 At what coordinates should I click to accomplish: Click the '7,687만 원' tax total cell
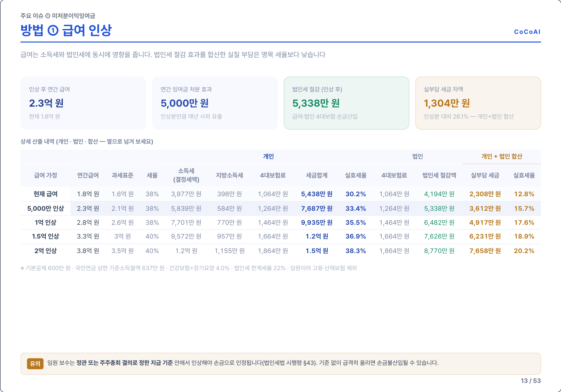[x=317, y=208]
